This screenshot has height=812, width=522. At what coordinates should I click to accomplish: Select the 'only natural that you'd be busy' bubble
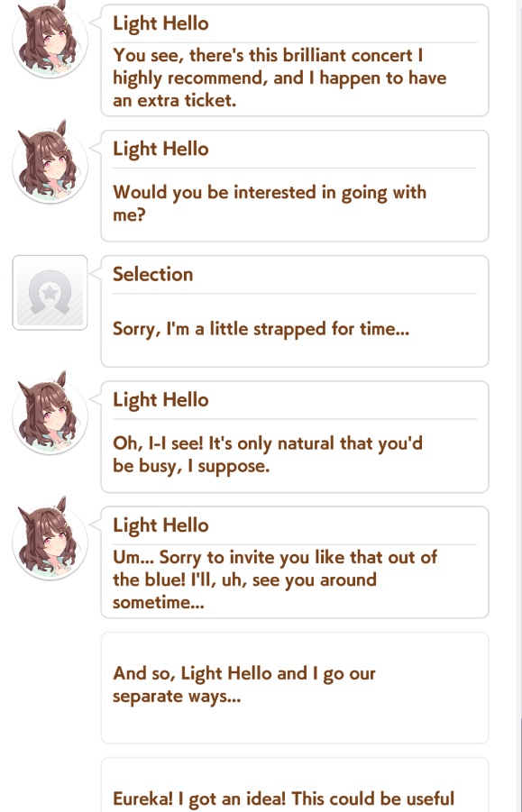(295, 436)
